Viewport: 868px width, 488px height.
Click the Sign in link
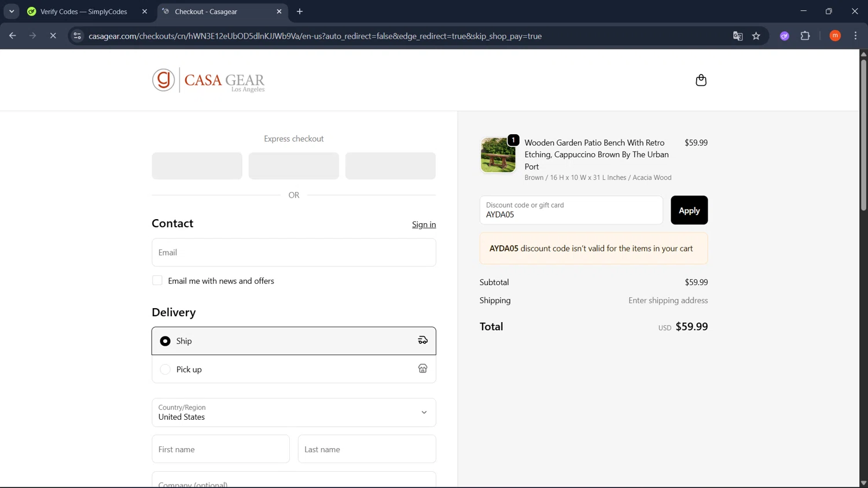(424, 224)
